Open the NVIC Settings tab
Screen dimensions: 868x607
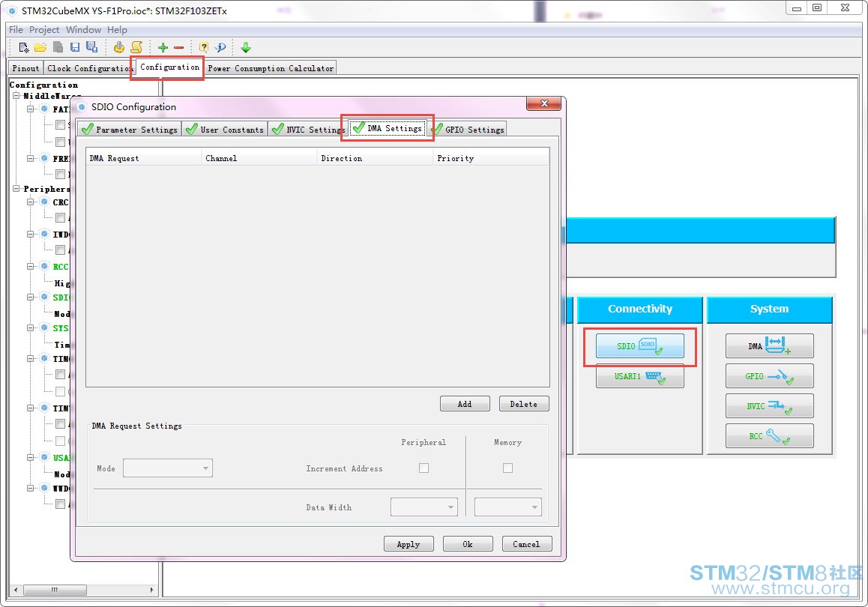[308, 130]
